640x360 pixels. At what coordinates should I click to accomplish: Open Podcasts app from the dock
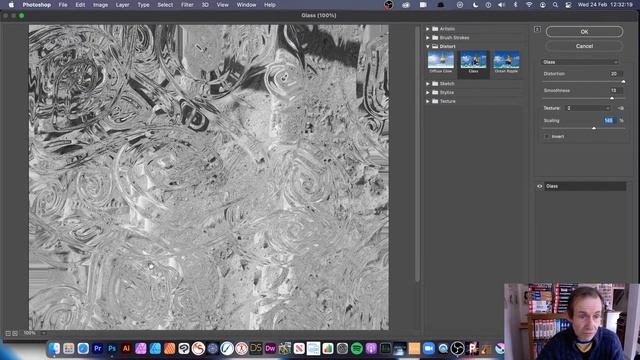pos(371,349)
